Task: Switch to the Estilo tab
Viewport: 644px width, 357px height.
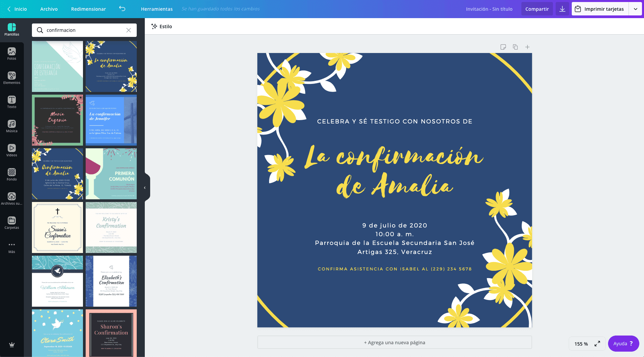Action: tap(162, 26)
